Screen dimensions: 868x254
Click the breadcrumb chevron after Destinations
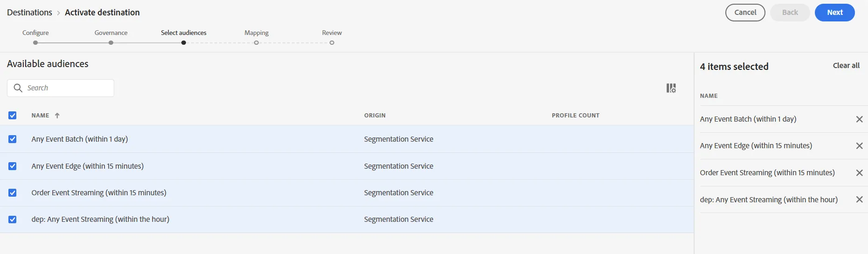click(59, 13)
